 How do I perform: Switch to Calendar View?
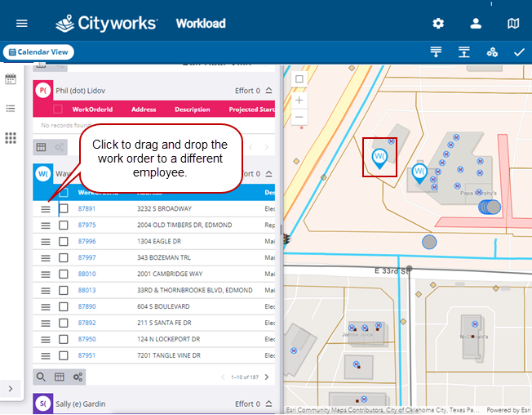coord(38,52)
